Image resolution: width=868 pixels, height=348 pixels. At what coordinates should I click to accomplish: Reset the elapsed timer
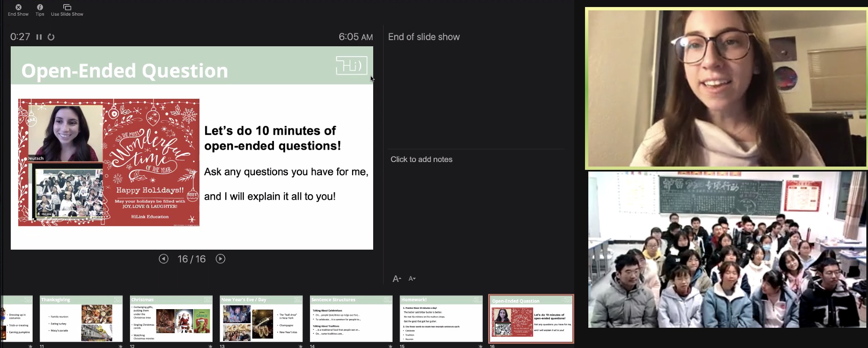coord(51,37)
